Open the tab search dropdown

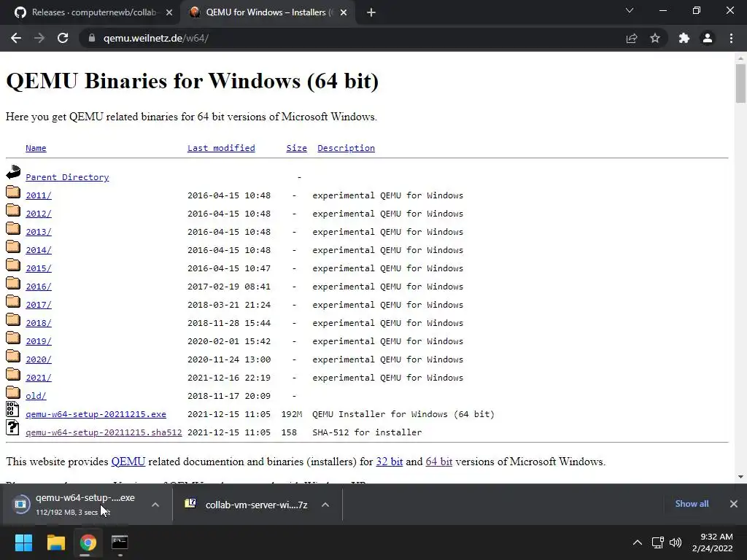click(630, 10)
